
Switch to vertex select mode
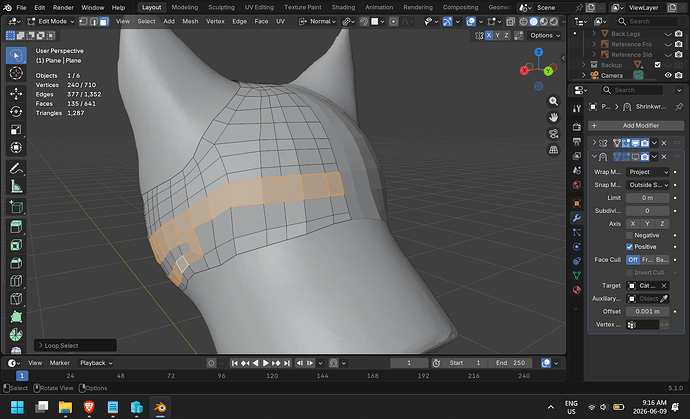click(83, 21)
